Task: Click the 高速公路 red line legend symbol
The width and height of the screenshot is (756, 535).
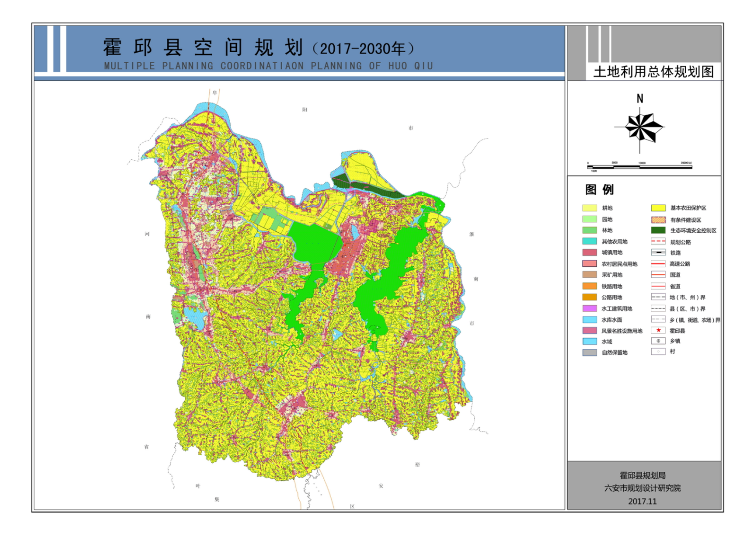Action: coord(658,264)
